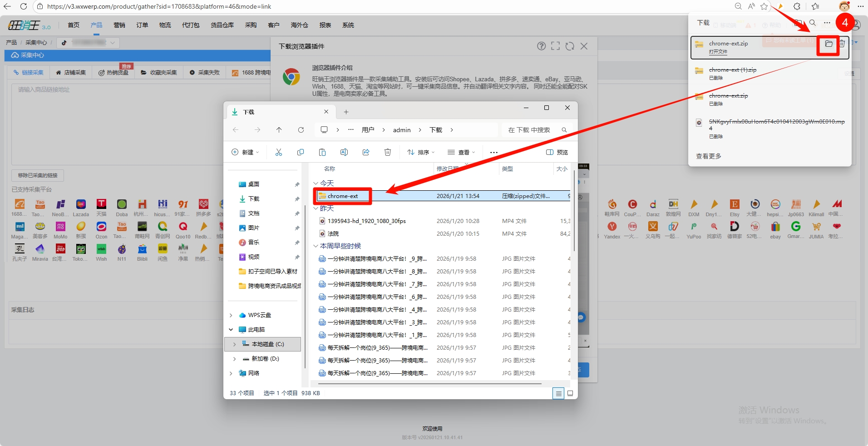868x446 pixels.
Task: Click the Share icon in Explorer toolbar
Action: point(366,152)
